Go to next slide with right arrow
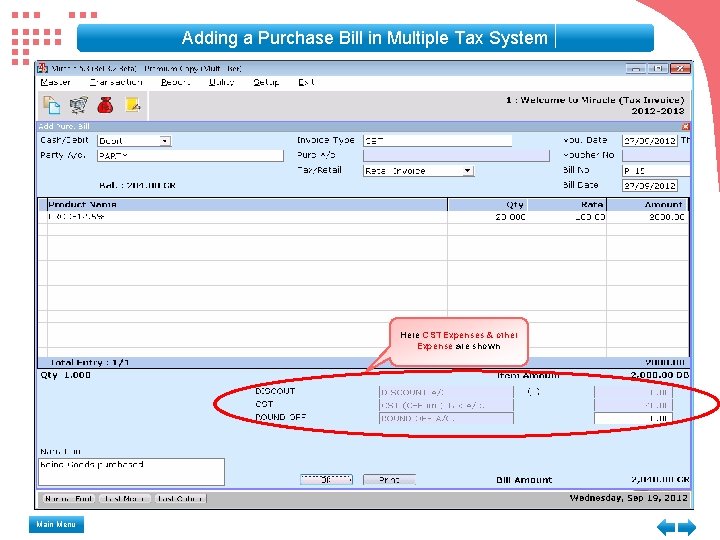This screenshot has width=720, height=540. (x=687, y=527)
